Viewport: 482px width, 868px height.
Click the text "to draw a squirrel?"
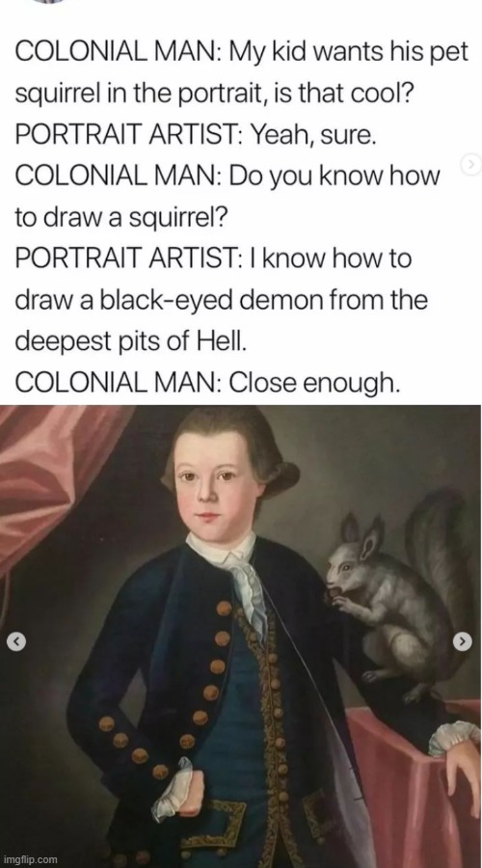tap(121, 218)
